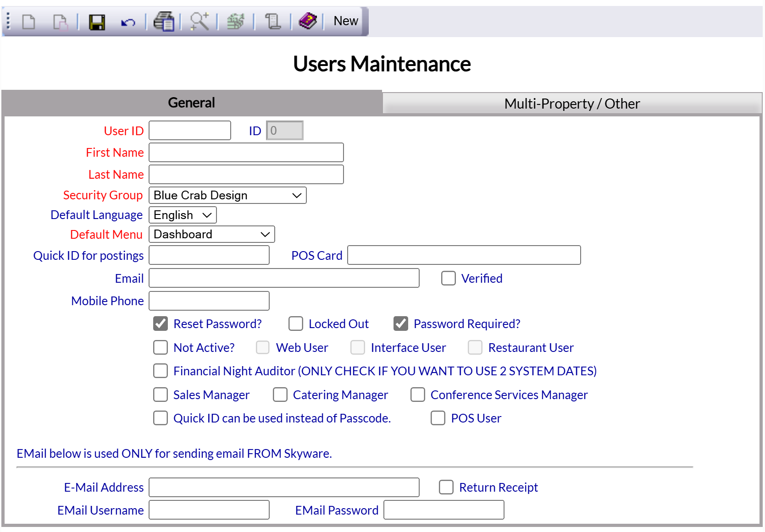This screenshot has height=532, width=765.
Task: Click the User ID label
Action: tap(124, 131)
